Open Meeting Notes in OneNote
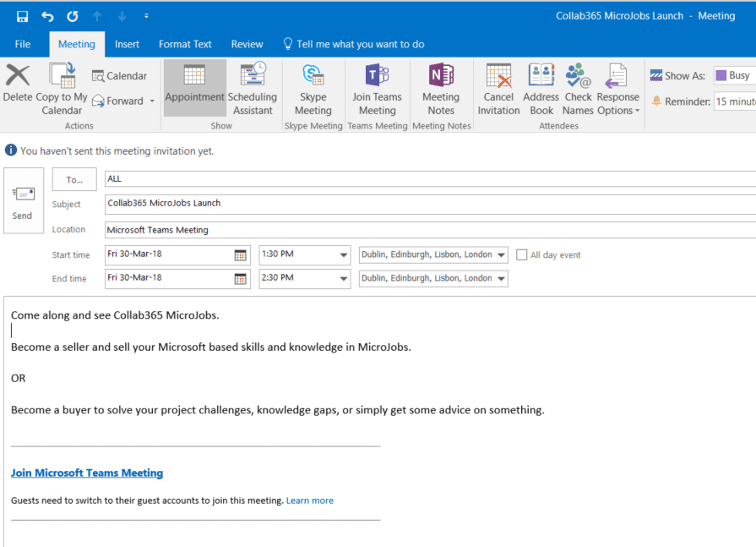Screen dimensions: 756x547 click(x=440, y=77)
